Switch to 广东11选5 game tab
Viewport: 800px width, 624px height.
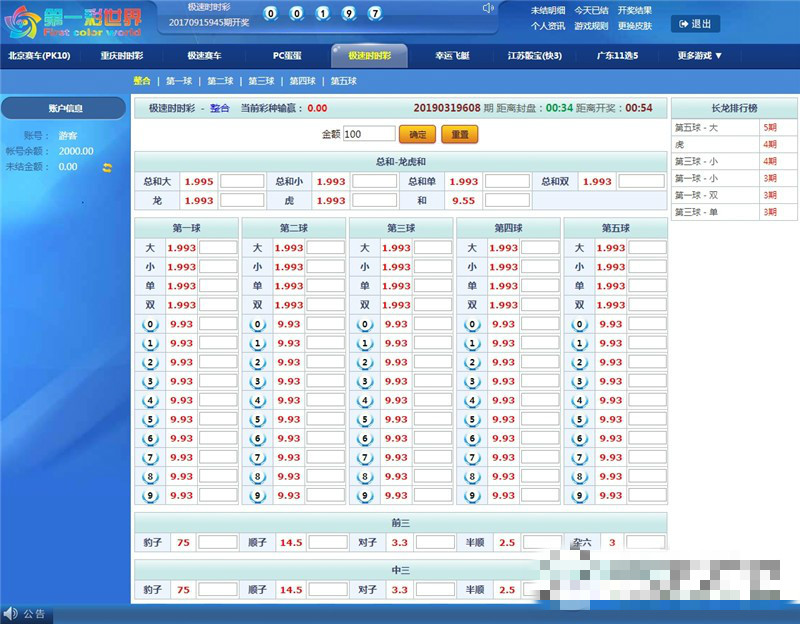(617, 56)
